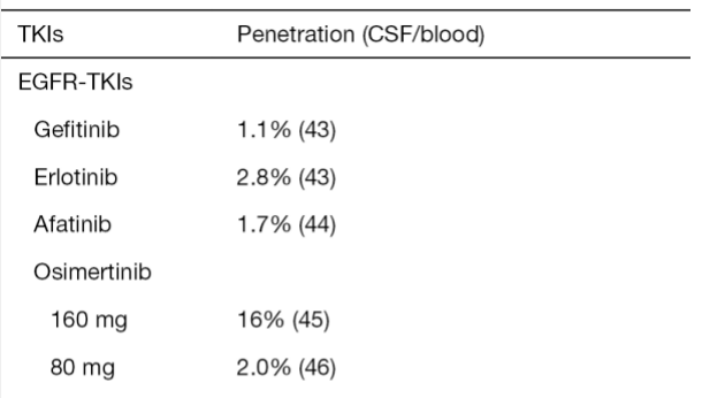This screenshot has height=399, width=702.
Task: Click the 1.1% penetration value
Action: coord(264,130)
